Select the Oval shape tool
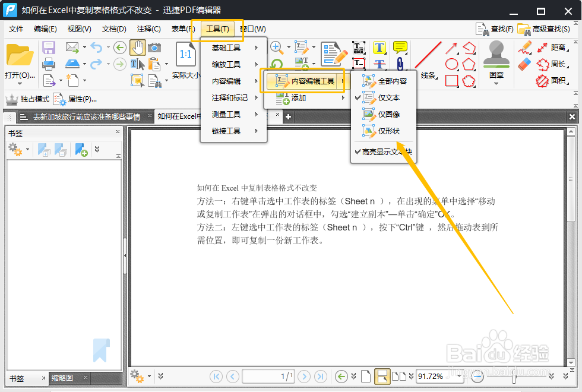The image size is (582, 392). pyautogui.click(x=451, y=64)
